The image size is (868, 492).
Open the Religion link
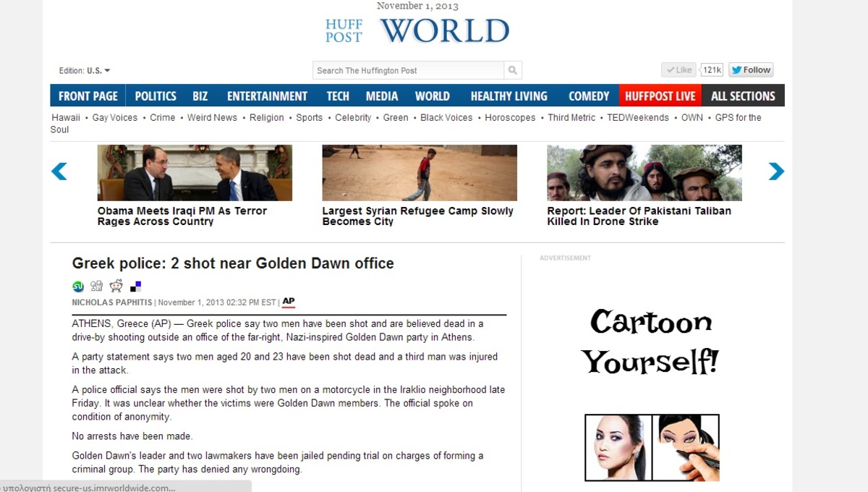click(267, 118)
